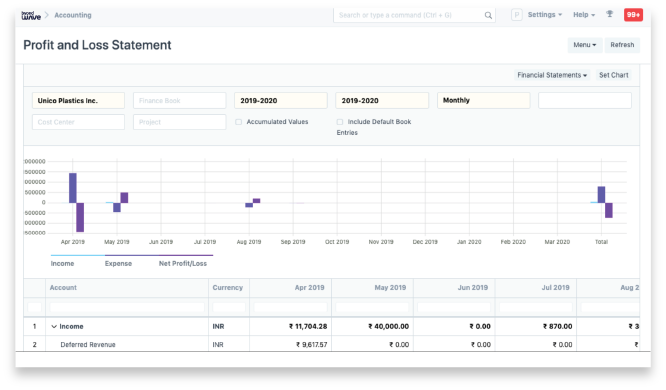The width and height of the screenshot is (666, 390).
Task: Toggle the Net Profit/Loss legend entry
Action: point(183,263)
